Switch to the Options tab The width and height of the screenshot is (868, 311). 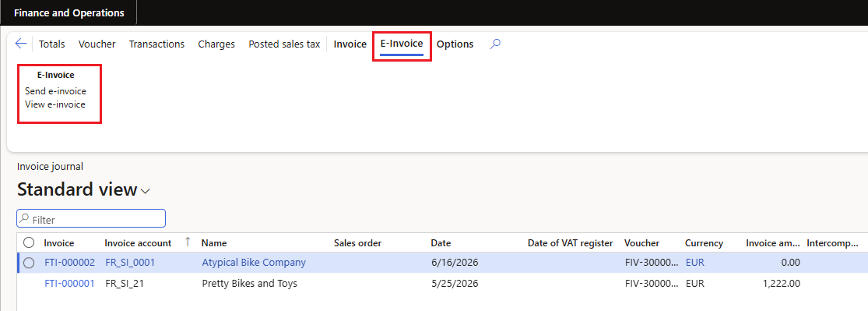point(455,44)
